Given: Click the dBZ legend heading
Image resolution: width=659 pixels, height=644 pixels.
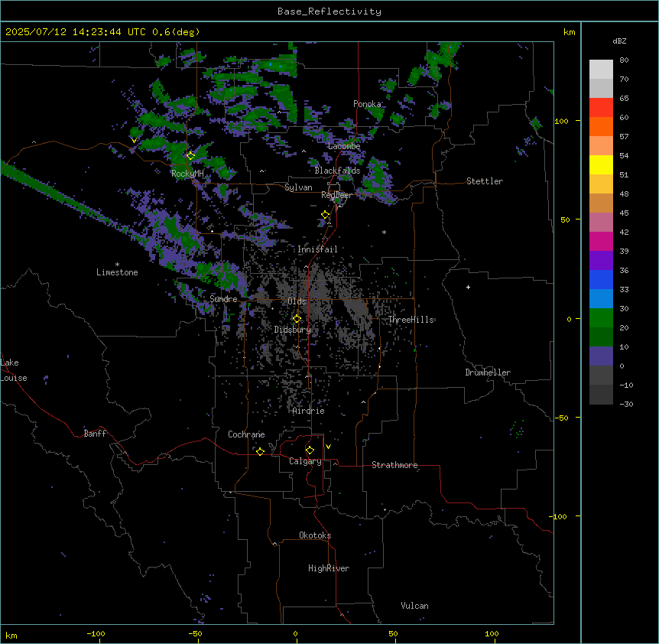Looking at the screenshot, I should tap(619, 41).
